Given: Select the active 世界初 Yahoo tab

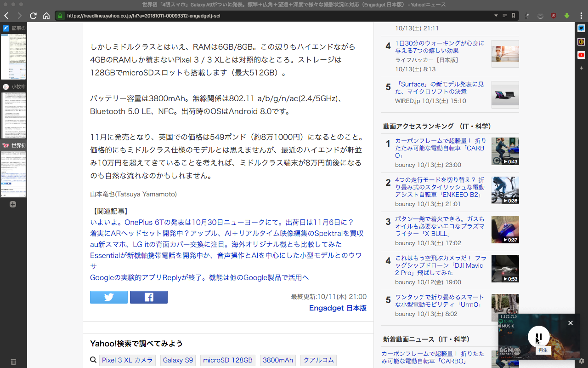Looking at the screenshot, I should click(x=13, y=169).
